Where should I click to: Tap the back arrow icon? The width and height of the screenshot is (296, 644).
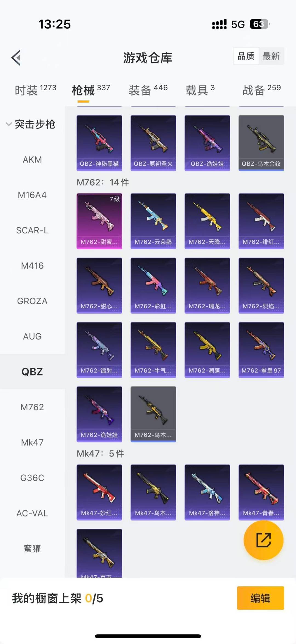[16, 58]
